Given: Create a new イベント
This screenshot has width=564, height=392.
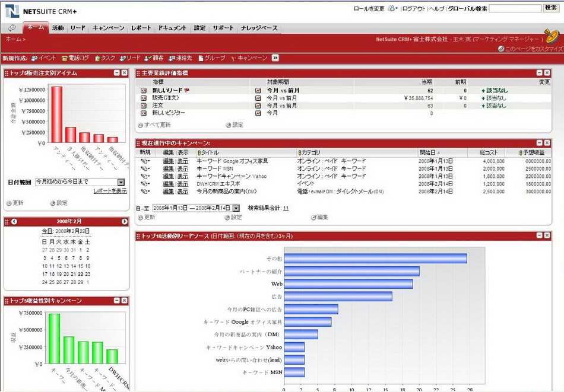Looking at the screenshot, I should coord(43,58).
